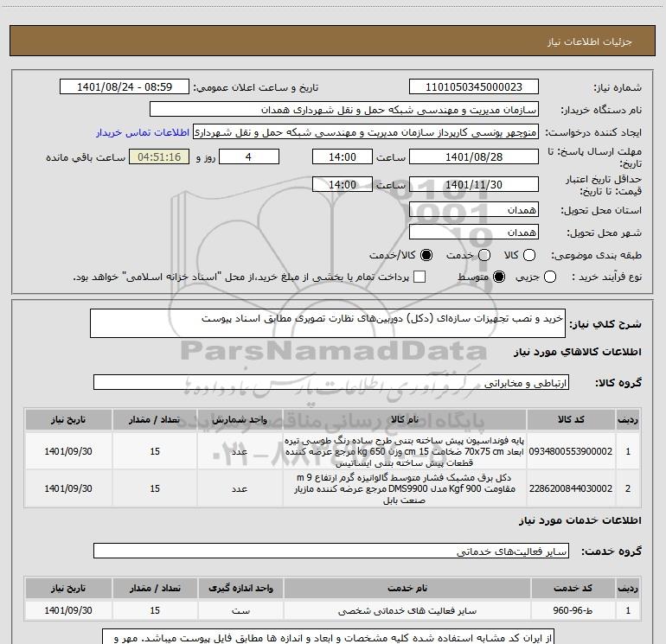Screen dimensions: 666x644
Task: Select the کالا/خدمت radio button
Action: 426,255
